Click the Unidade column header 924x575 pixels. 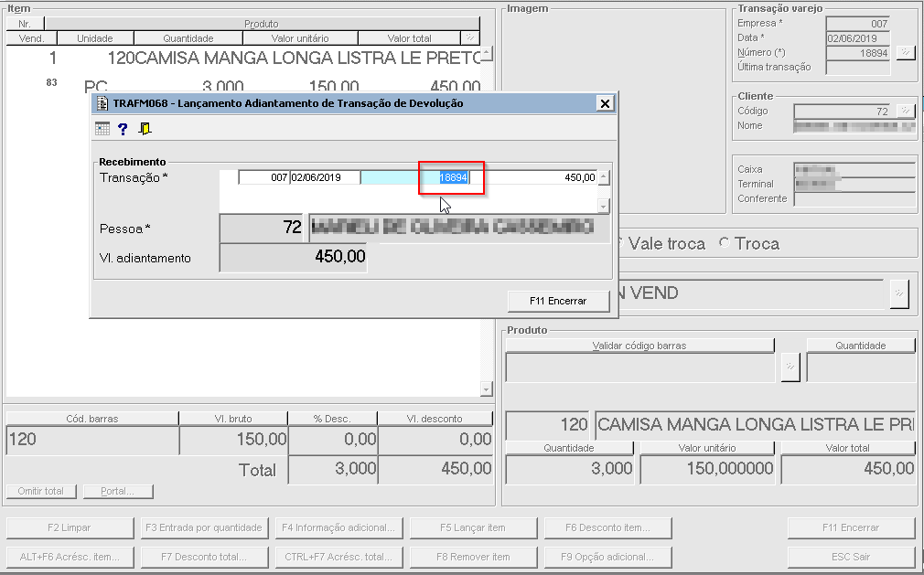[x=95, y=38]
